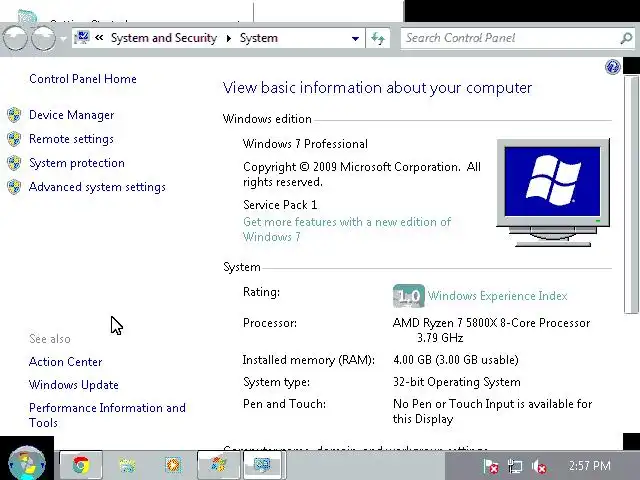Expand the double-chevron breadcrumb overflow
640x480 pixels.
point(99,38)
